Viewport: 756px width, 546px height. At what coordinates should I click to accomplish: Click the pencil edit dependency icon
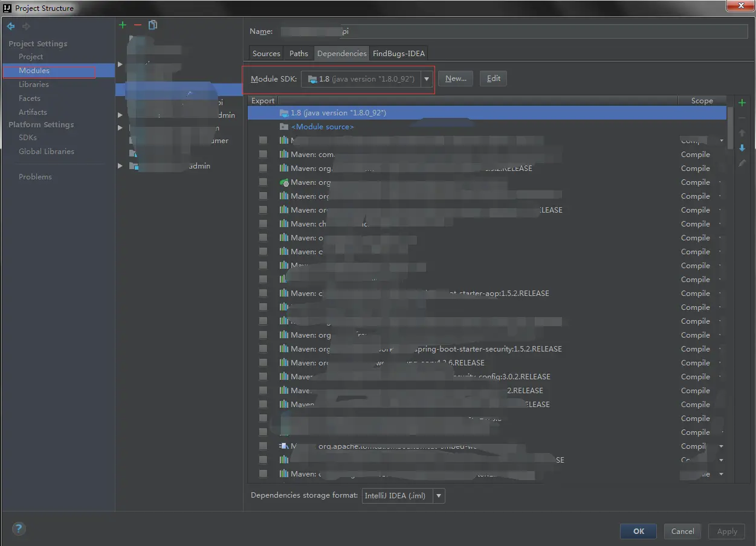click(x=742, y=163)
